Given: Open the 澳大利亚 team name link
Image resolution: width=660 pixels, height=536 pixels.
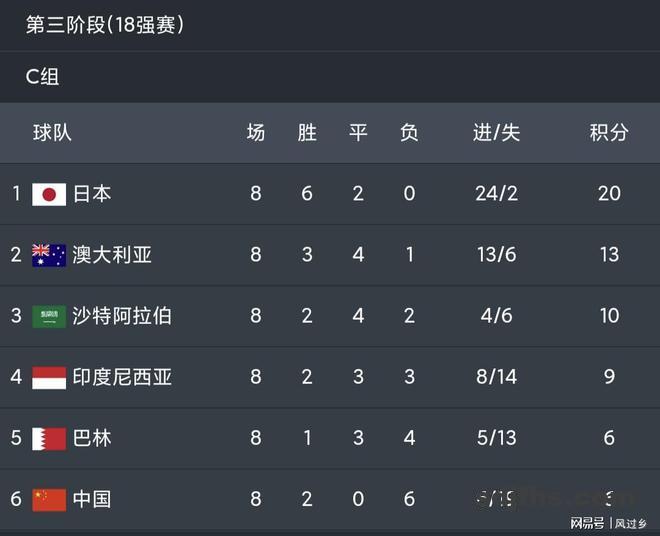Looking at the screenshot, I should [x=112, y=255].
